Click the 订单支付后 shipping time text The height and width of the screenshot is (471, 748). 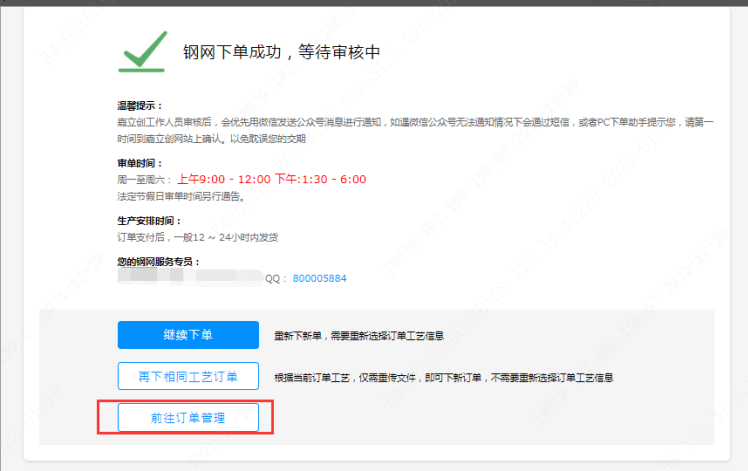(197, 237)
